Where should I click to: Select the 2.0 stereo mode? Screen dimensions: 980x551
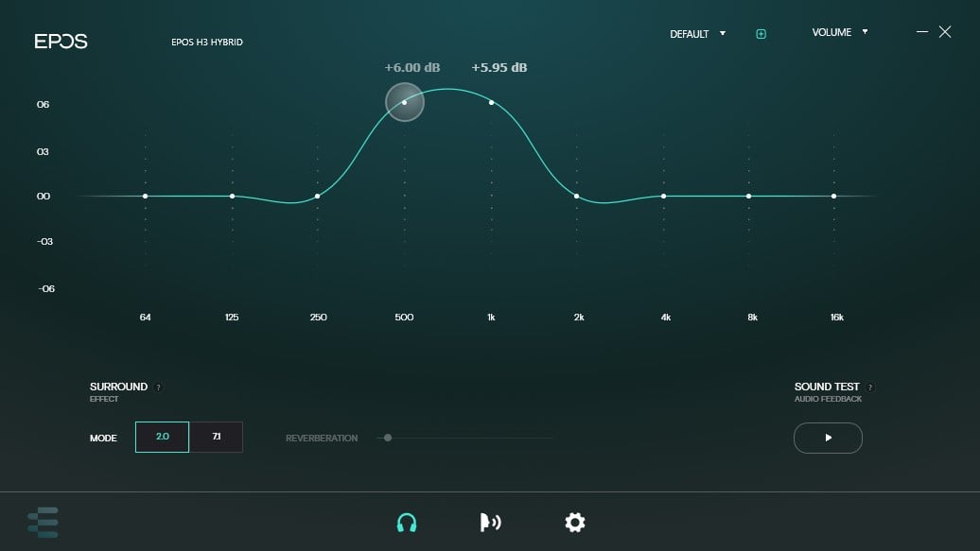[162, 438]
